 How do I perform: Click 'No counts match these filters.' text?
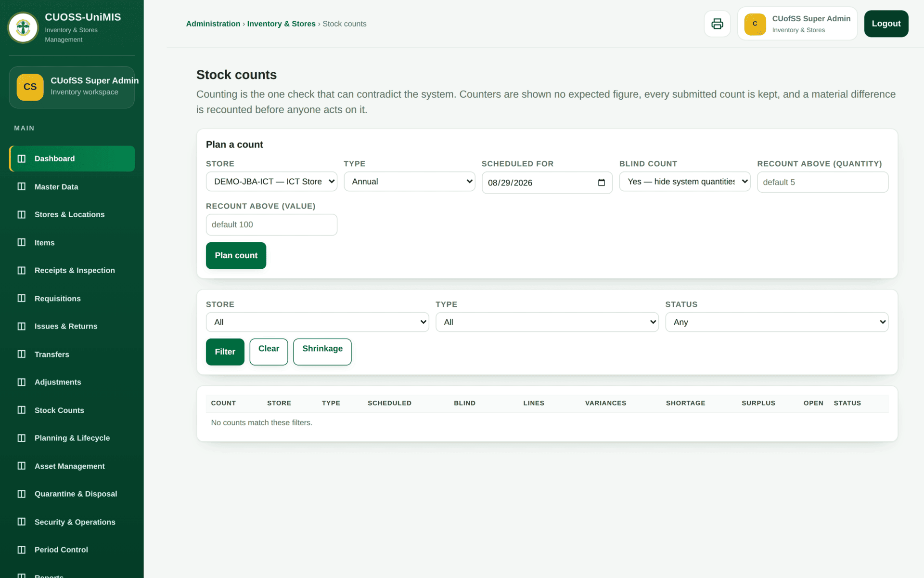(262, 422)
